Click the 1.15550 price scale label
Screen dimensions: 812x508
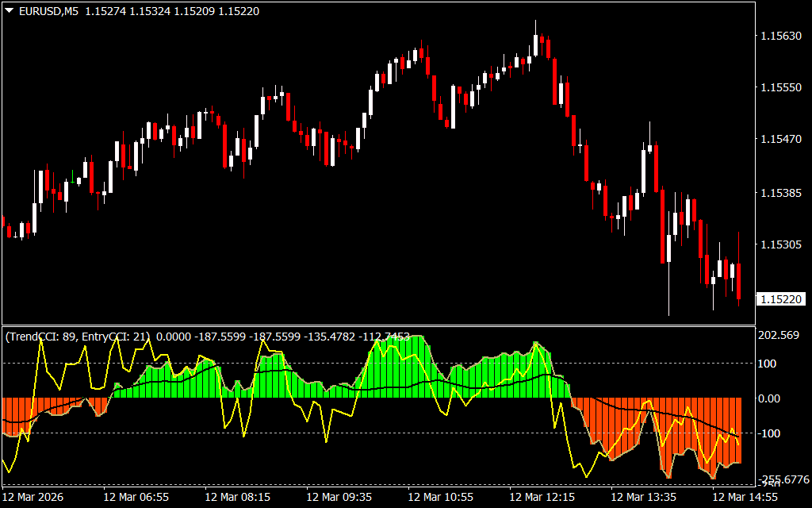pos(780,87)
